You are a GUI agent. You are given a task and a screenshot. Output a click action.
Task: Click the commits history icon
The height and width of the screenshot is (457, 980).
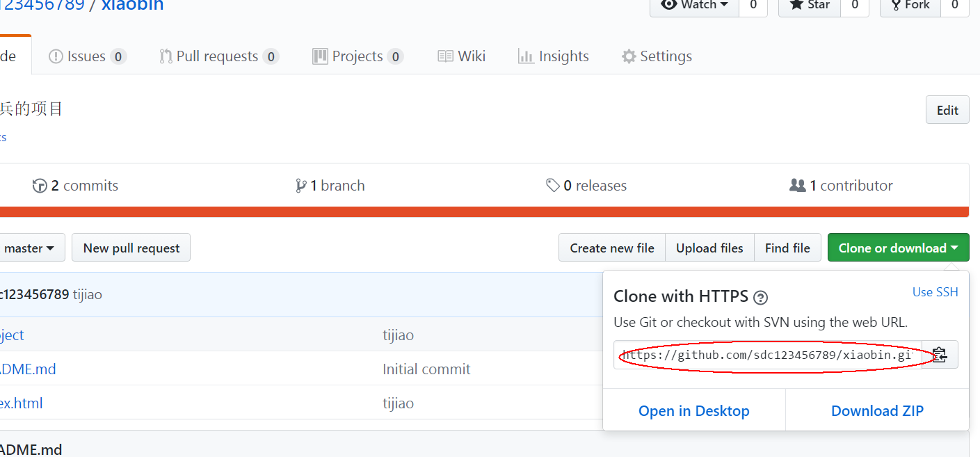[40, 186]
